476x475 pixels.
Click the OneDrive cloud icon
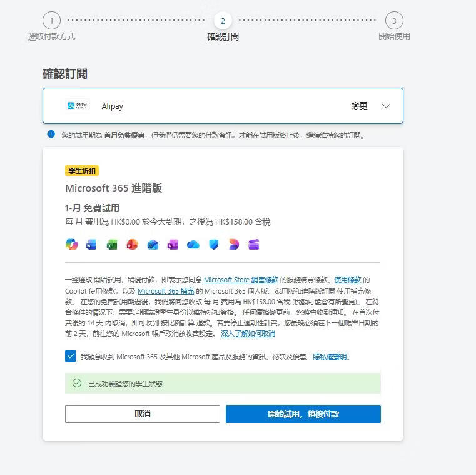click(x=193, y=245)
